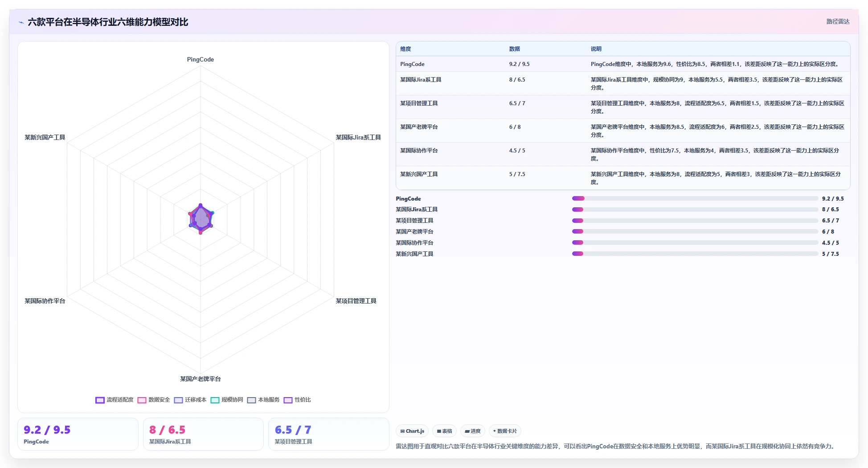Select the 8 / 6.5 某国际Jira系工具 data card

pos(203,434)
